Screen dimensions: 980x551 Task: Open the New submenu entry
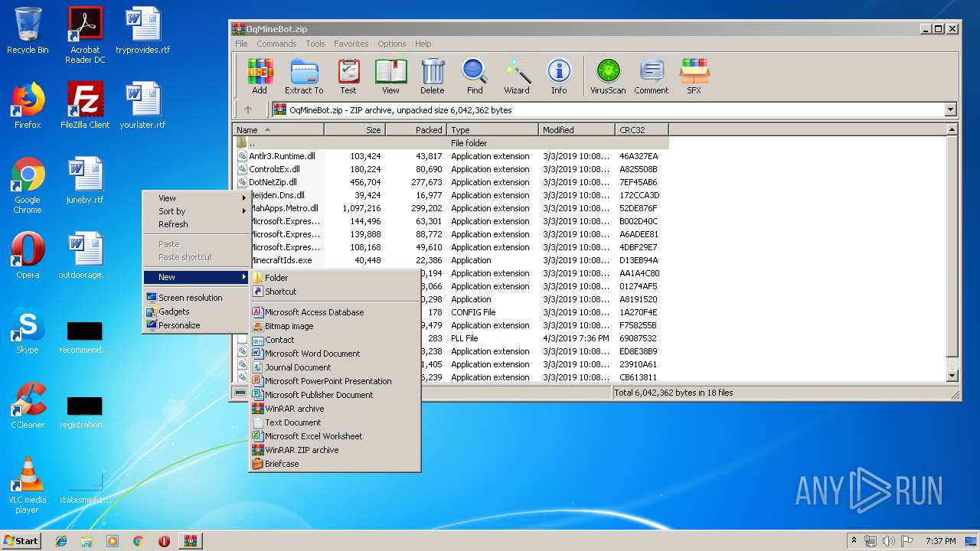coord(198,277)
